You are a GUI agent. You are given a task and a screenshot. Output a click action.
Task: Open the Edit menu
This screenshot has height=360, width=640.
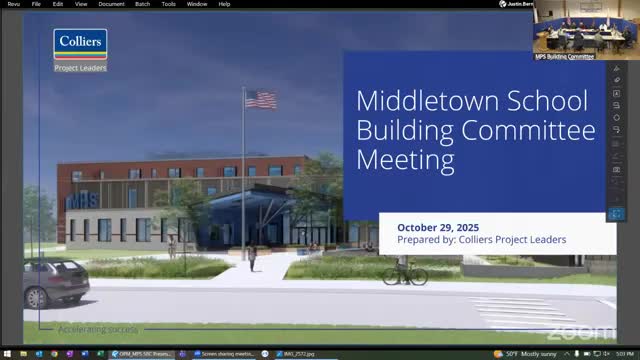tap(58, 4)
